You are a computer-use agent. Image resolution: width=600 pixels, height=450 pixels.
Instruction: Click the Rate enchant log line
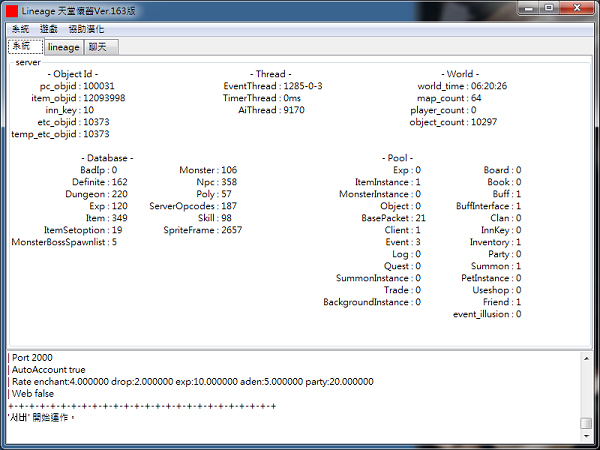click(192, 382)
